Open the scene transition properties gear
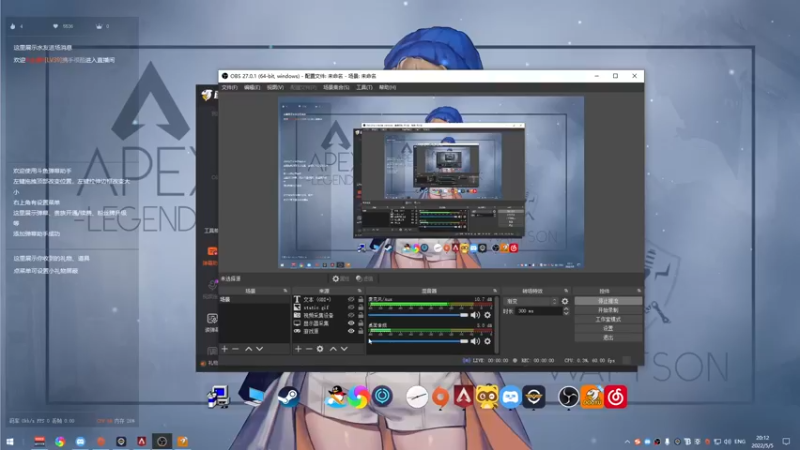 [565, 301]
